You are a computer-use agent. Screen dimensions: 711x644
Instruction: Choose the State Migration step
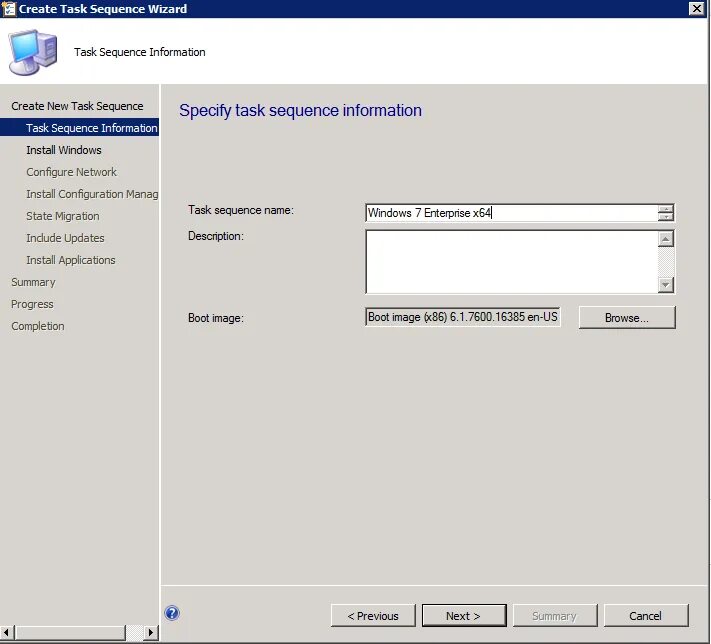tap(63, 216)
